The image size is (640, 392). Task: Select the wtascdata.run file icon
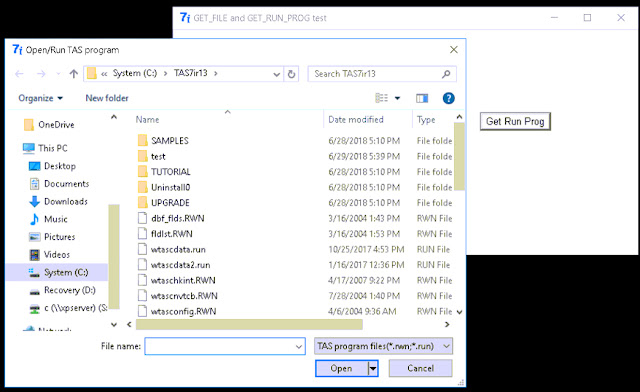point(142,249)
